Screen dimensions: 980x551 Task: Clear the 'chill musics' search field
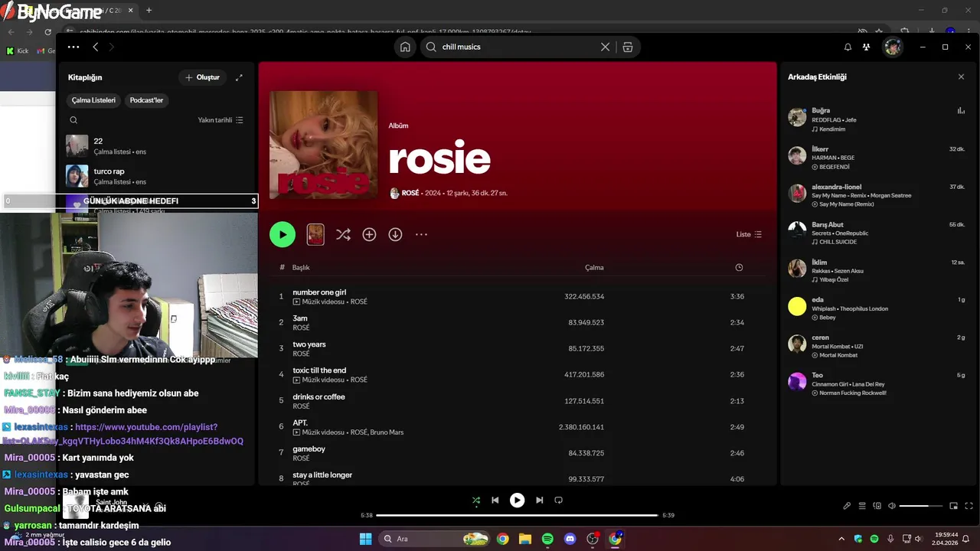(x=605, y=47)
